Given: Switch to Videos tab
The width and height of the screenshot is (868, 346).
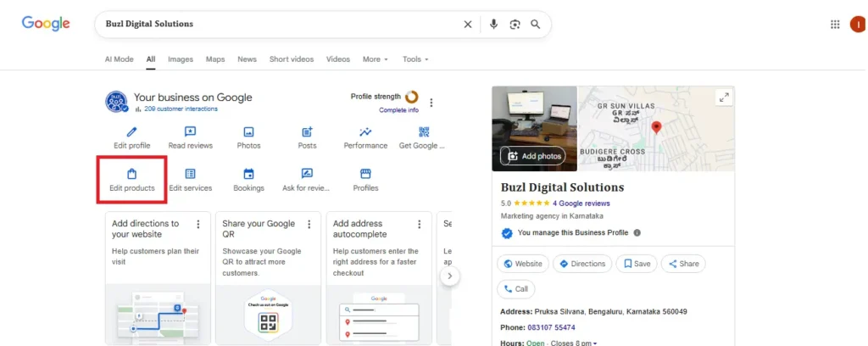Looking at the screenshot, I should coord(338,59).
